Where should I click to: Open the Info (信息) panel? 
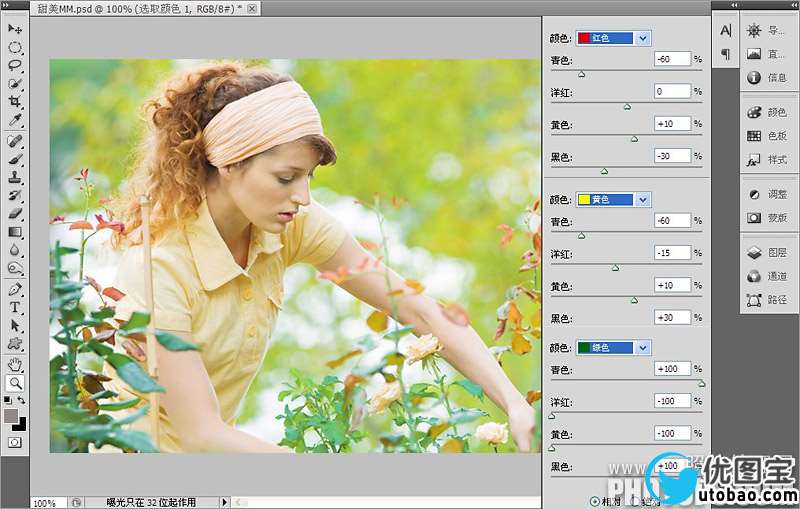[x=766, y=78]
